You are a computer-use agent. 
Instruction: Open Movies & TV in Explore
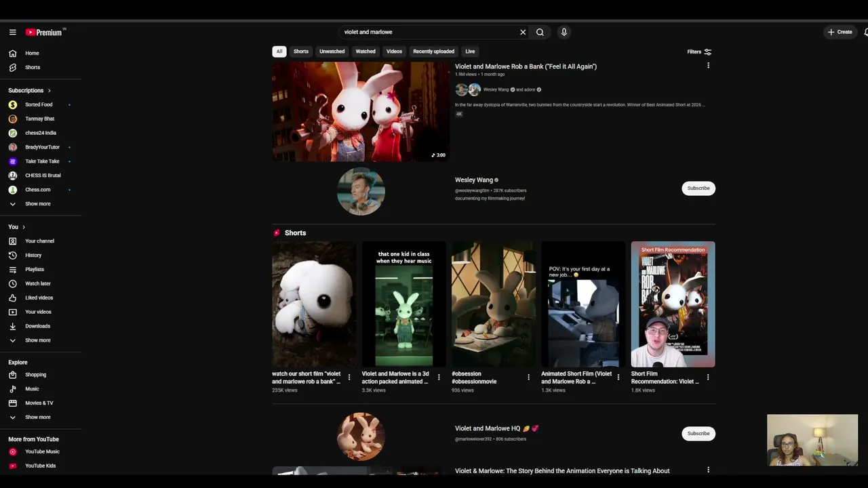tap(41, 403)
